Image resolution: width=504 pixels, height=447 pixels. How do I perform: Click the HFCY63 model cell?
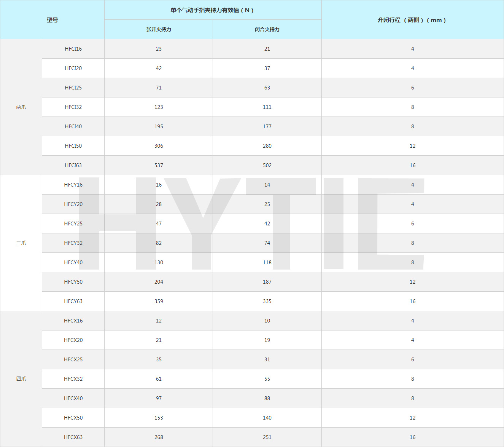(73, 301)
